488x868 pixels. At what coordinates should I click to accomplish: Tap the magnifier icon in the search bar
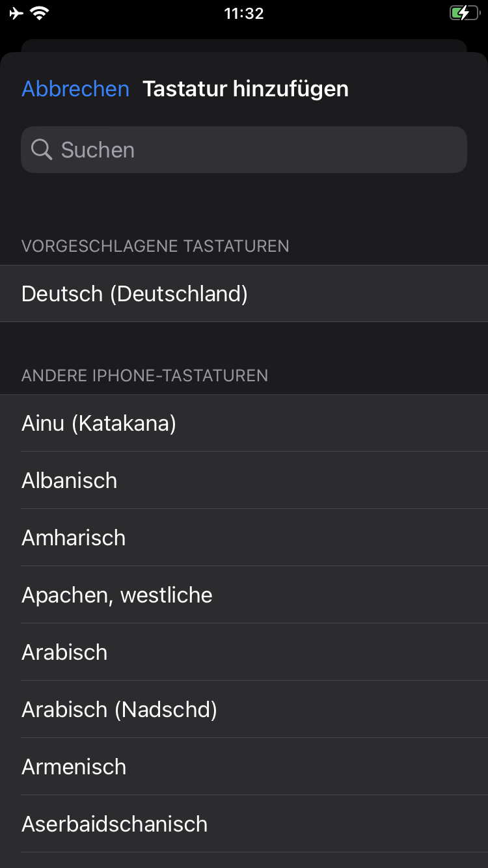[x=41, y=149]
